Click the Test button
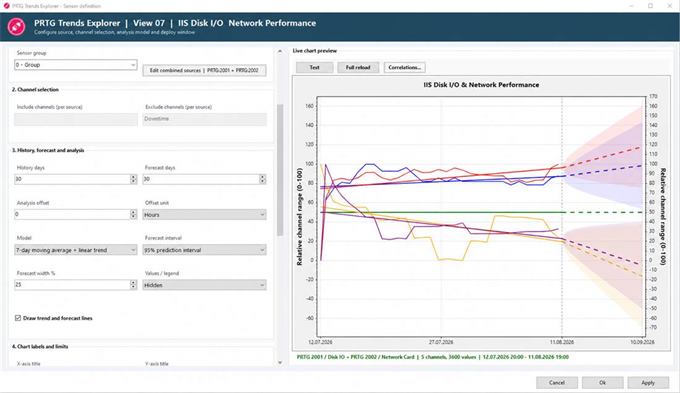 click(x=314, y=67)
